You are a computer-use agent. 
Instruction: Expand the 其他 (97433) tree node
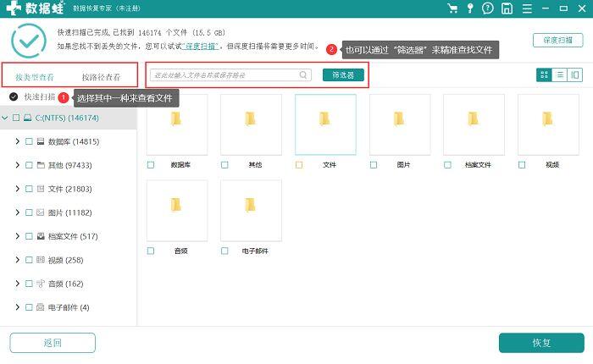pyautogui.click(x=18, y=165)
